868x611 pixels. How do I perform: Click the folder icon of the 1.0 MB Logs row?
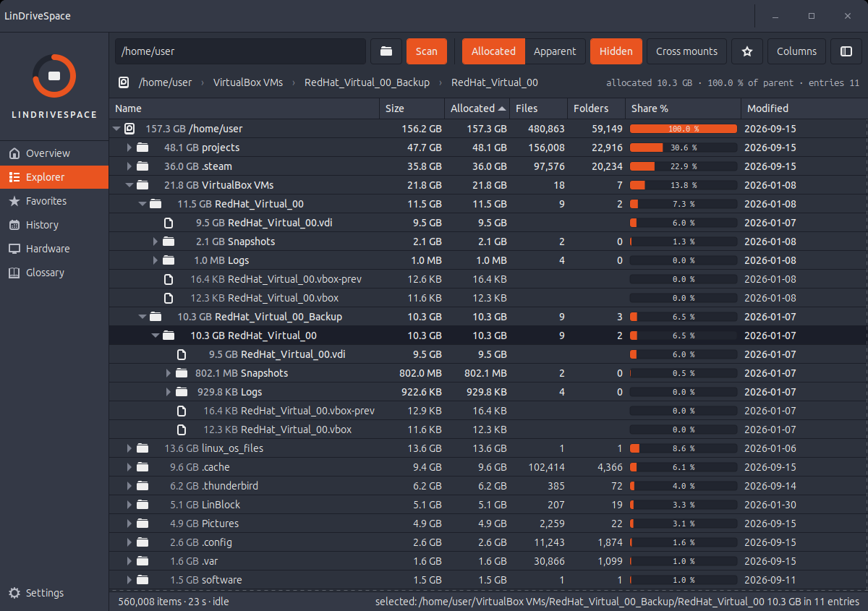(x=169, y=260)
